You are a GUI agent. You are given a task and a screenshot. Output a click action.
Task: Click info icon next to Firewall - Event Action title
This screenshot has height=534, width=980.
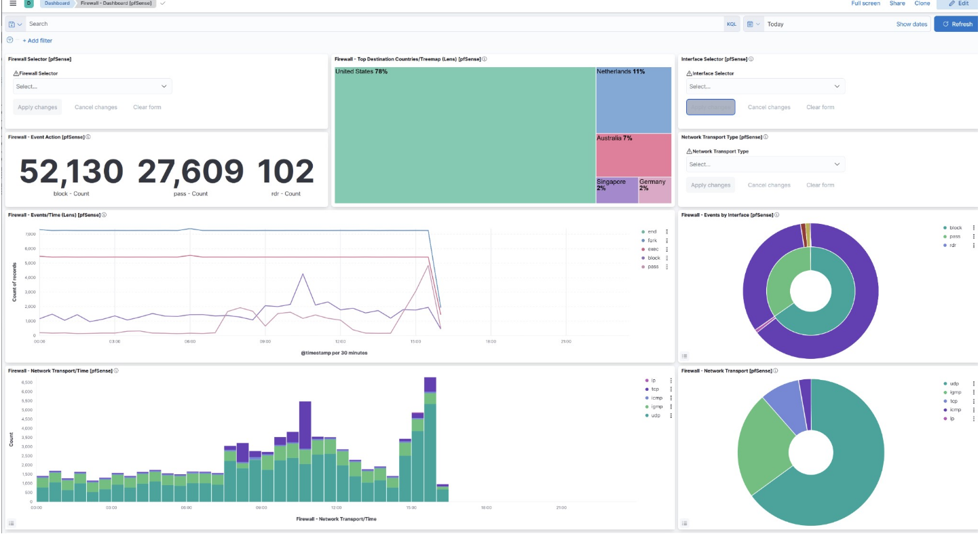pos(89,137)
